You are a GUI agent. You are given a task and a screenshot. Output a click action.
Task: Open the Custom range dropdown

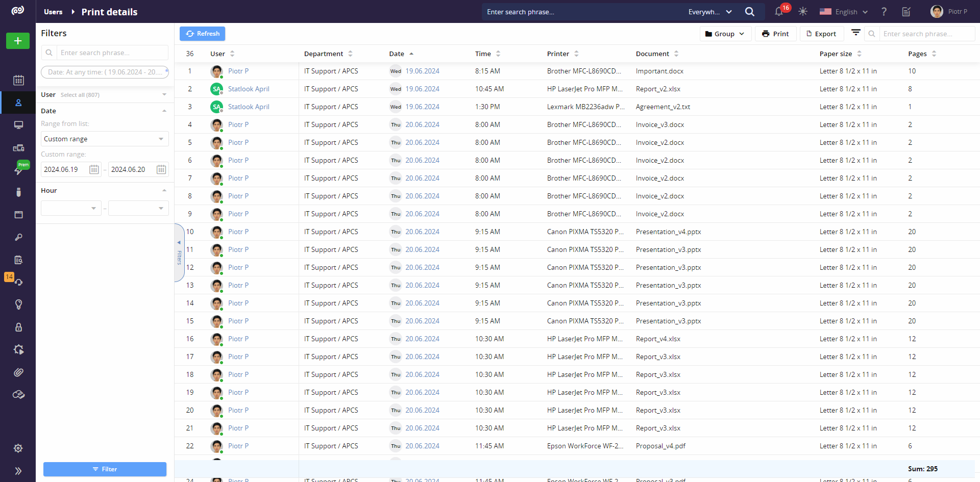105,139
